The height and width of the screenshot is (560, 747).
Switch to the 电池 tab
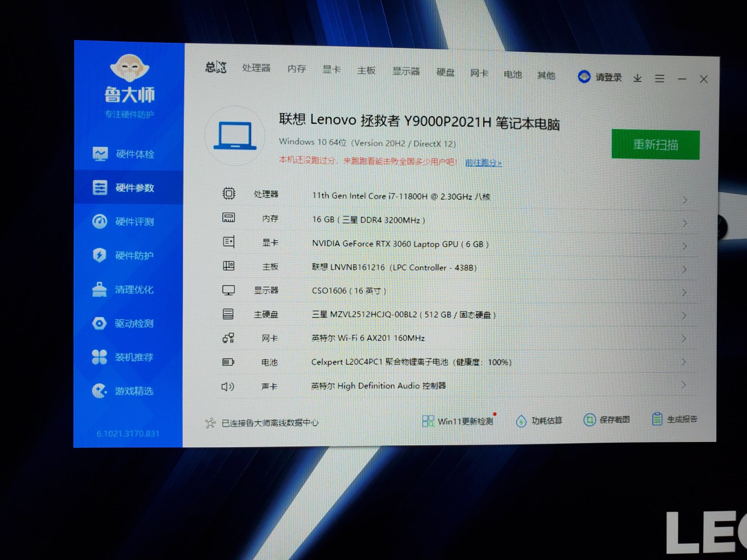tap(513, 74)
